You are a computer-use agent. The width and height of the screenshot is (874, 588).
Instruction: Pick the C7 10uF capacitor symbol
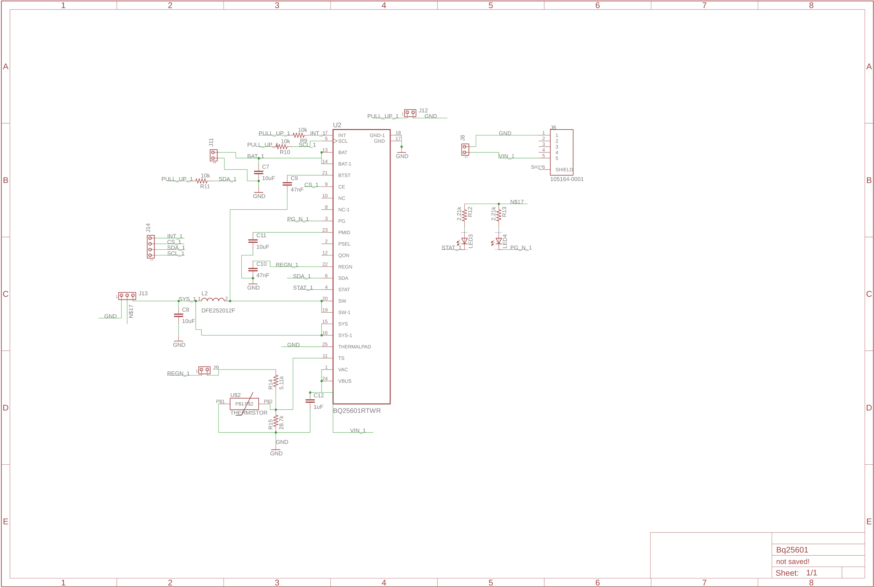click(259, 173)
